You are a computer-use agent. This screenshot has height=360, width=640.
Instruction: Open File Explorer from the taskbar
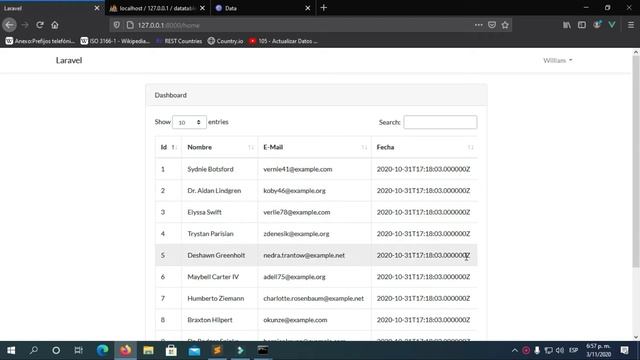pyautogui.click(x=148, y=350)
